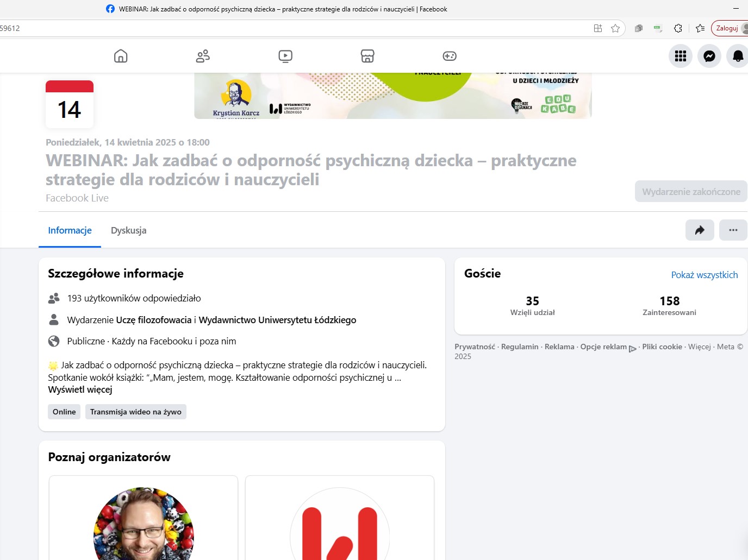
Task: Open the Regulamin footer link
Action: coord(520,347)
